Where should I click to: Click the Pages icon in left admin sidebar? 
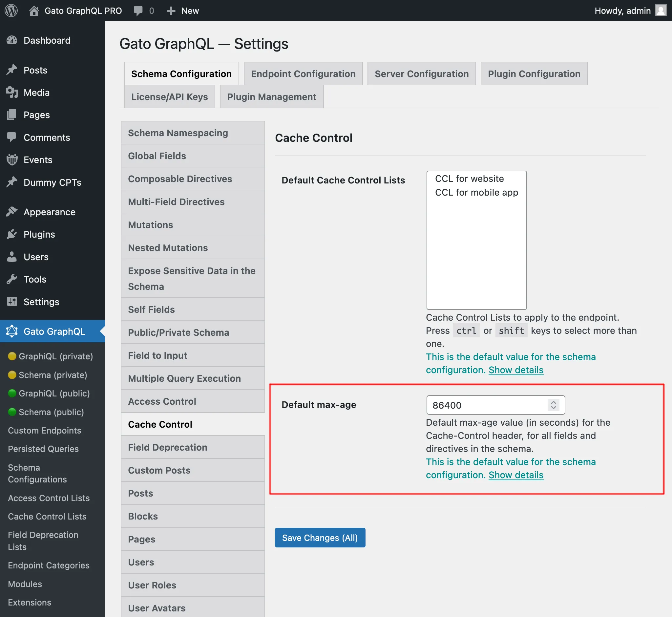tap(12, 115)
